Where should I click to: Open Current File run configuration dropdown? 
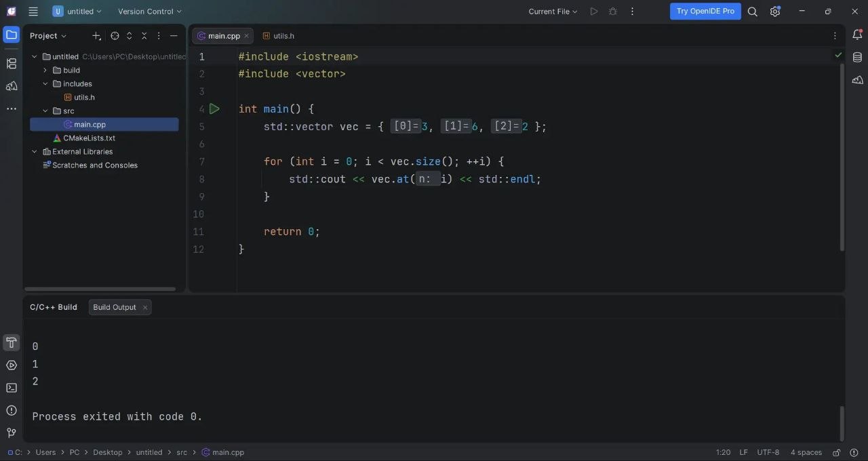point(553,12)
